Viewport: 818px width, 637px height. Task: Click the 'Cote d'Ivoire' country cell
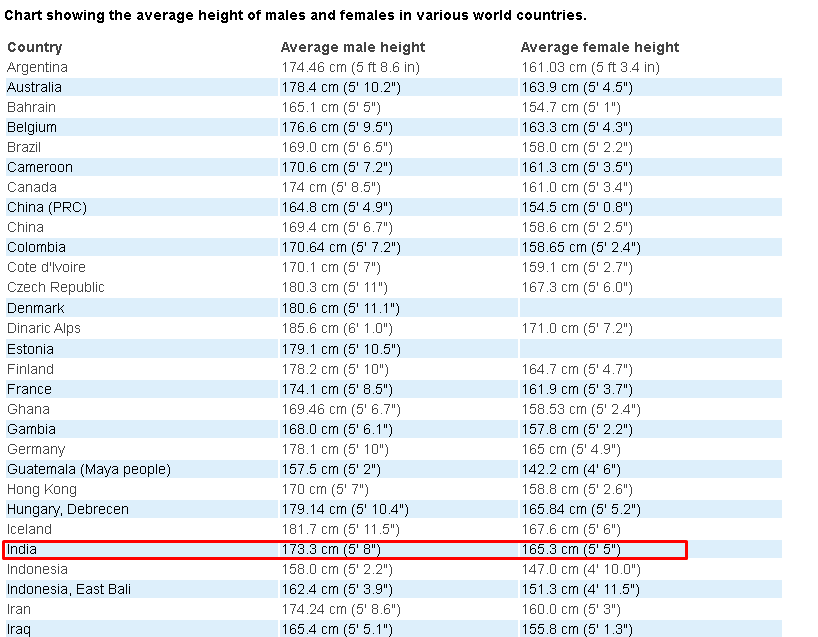46,267
